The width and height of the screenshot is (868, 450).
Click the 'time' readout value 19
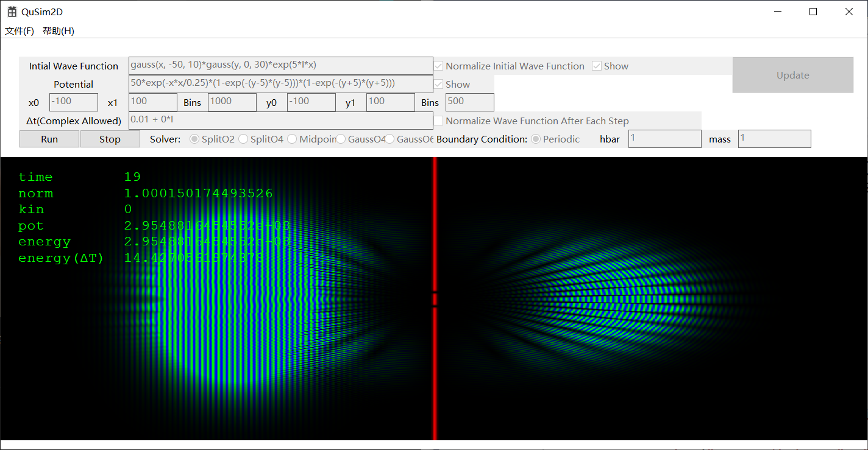pos(132,177)
